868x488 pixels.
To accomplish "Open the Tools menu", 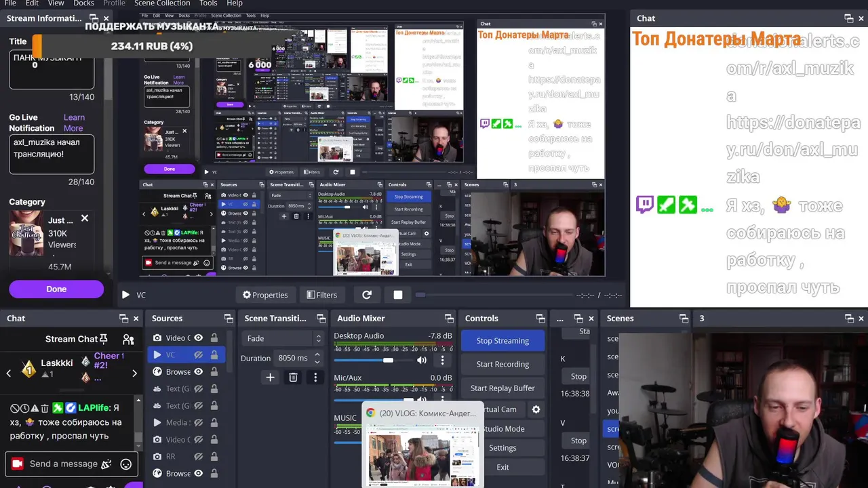I will pos(208,3).
